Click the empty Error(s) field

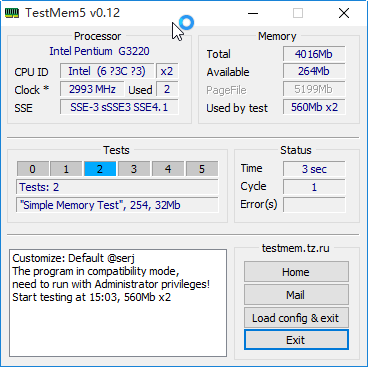[x=314, y=205]
